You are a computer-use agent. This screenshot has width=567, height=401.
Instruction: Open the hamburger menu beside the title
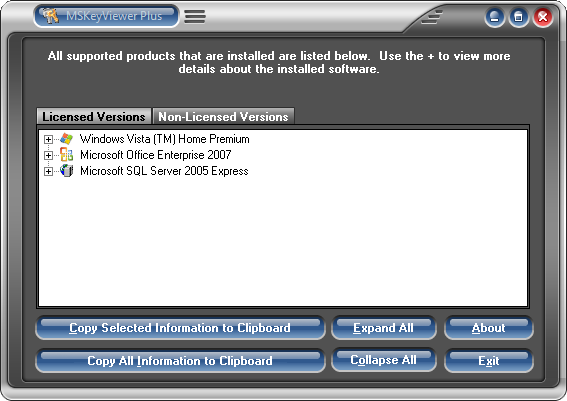point(195,16)
